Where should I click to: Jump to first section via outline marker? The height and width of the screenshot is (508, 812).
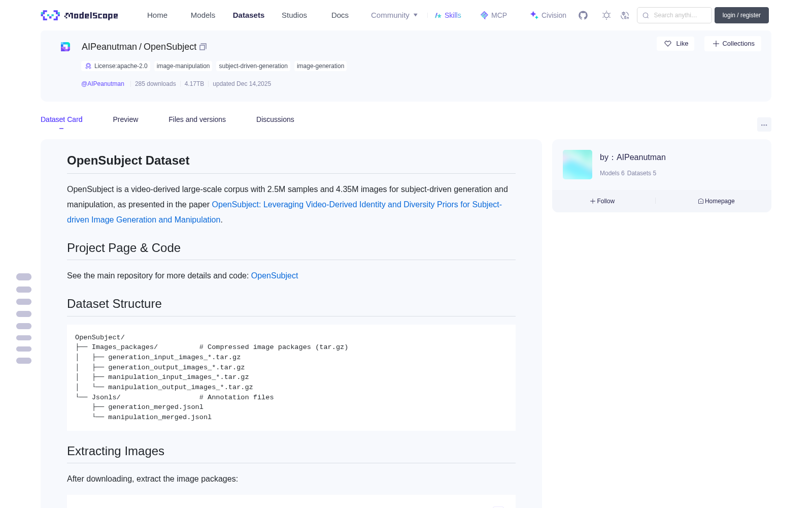24,277
